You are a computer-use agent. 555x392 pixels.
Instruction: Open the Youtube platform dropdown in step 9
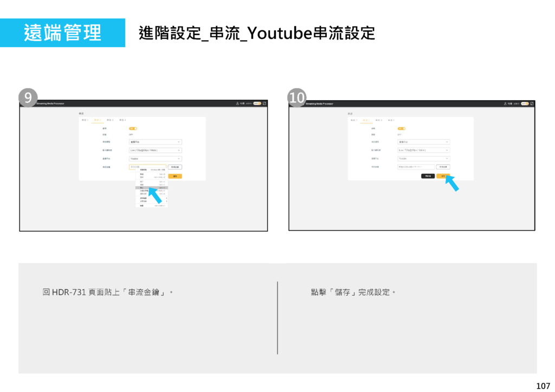coord(155,159)
